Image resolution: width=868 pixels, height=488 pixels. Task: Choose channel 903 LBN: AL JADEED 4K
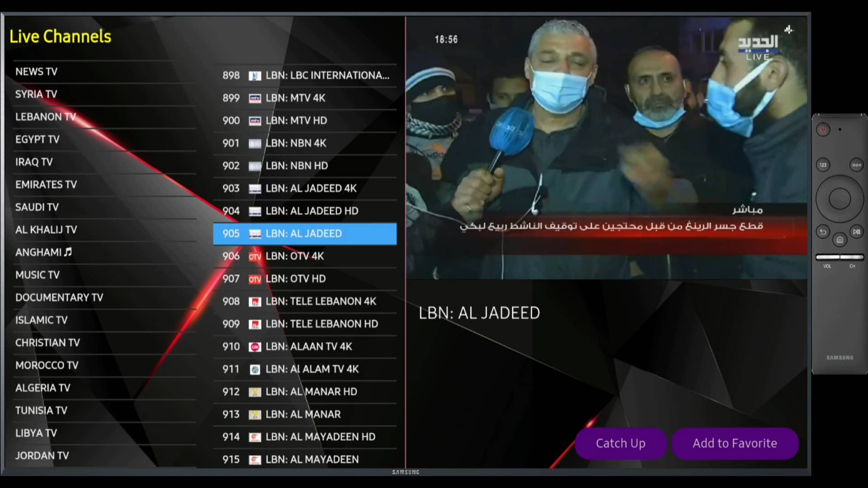click(305, 188)
